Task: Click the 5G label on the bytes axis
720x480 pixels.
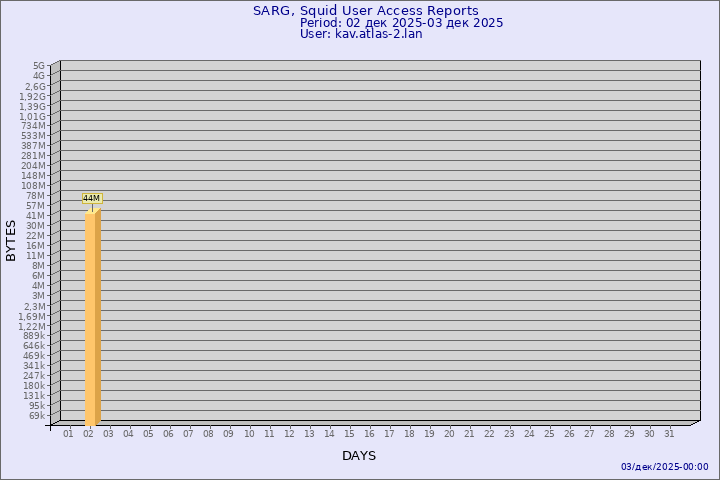Action: pos(39,66)
